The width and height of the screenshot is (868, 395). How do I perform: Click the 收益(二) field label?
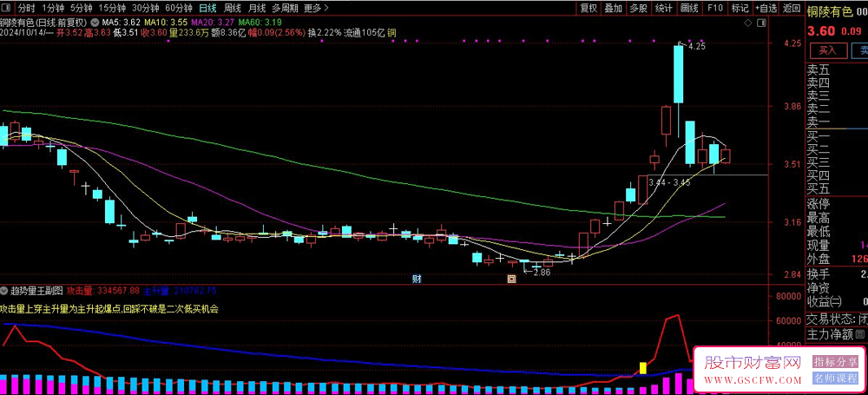(825, 302)
